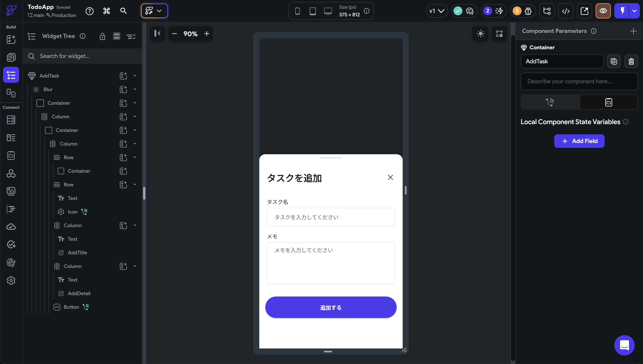Select the AddDetail text field node
The width and height of the screenshot is (643, 364).
coord(79,293)
